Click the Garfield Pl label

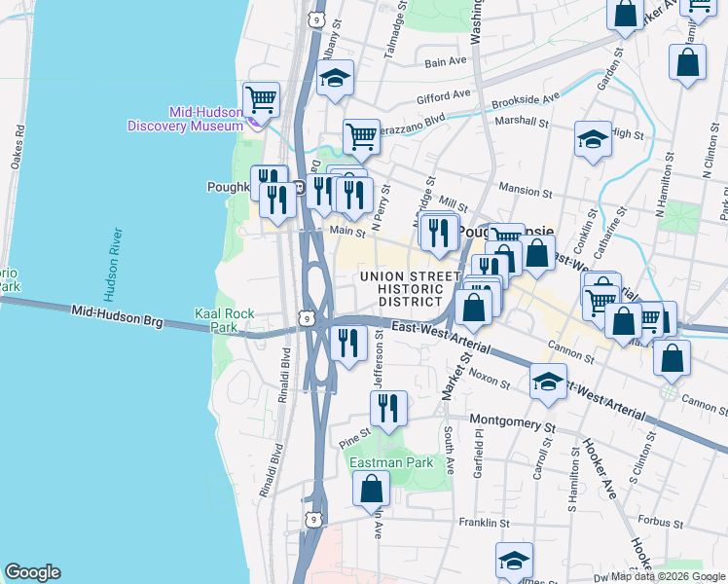pyautogui.click(x=479, y=454)
